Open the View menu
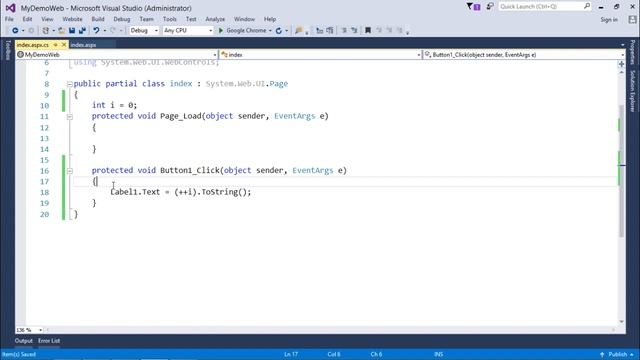This screenshot has height=360, width=640. [47, 19]
